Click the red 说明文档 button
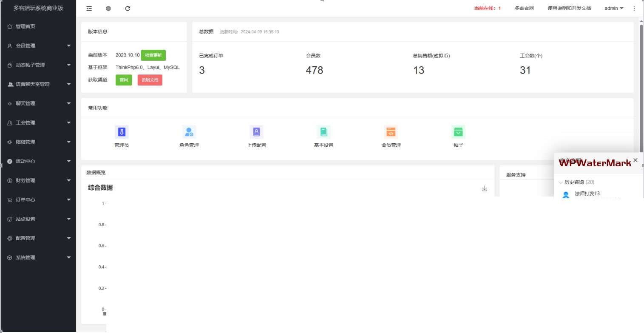644x333 pixels. coord(150,80)
